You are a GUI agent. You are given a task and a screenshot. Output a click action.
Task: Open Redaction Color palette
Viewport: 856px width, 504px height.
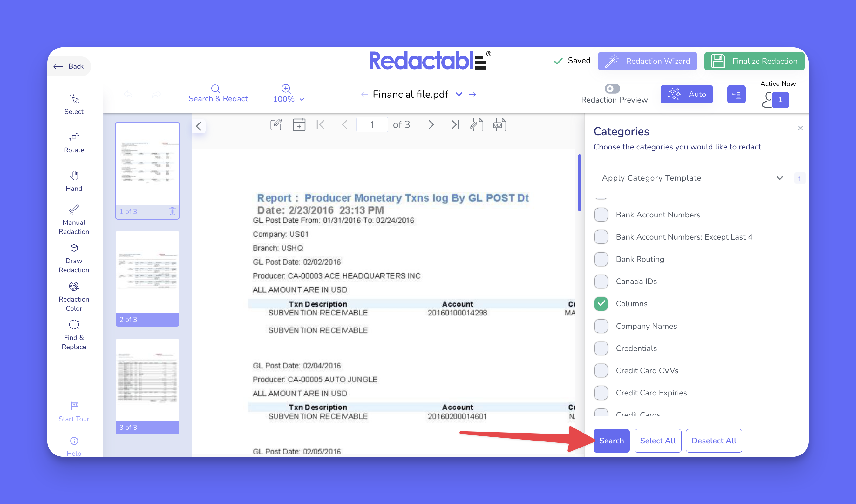[74, 296]
